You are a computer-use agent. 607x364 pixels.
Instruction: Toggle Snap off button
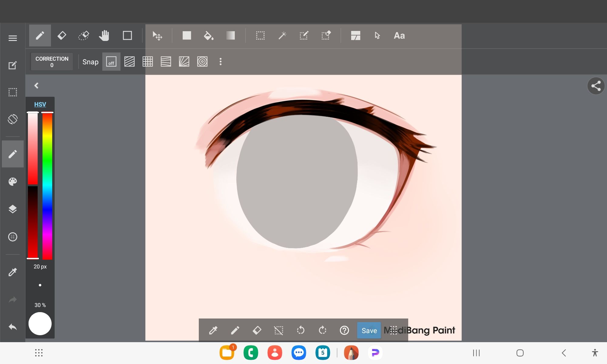pyautogui.click(x=111, y=62)
